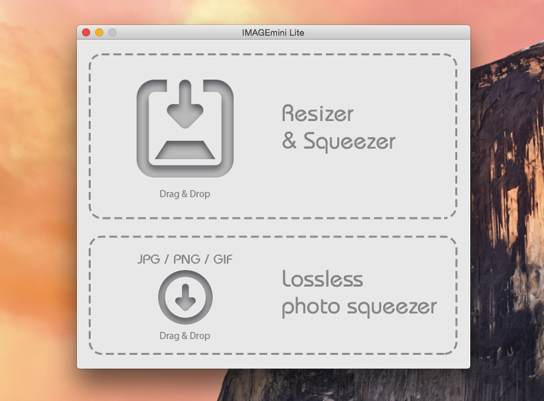
Task: Click the top dashed drop zone area
Action: point(273,136)
